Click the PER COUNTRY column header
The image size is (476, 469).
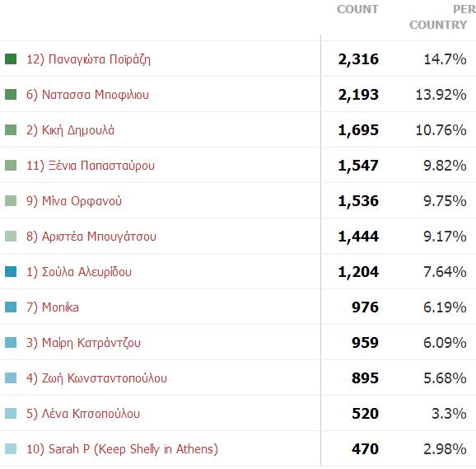click(442, 17)
